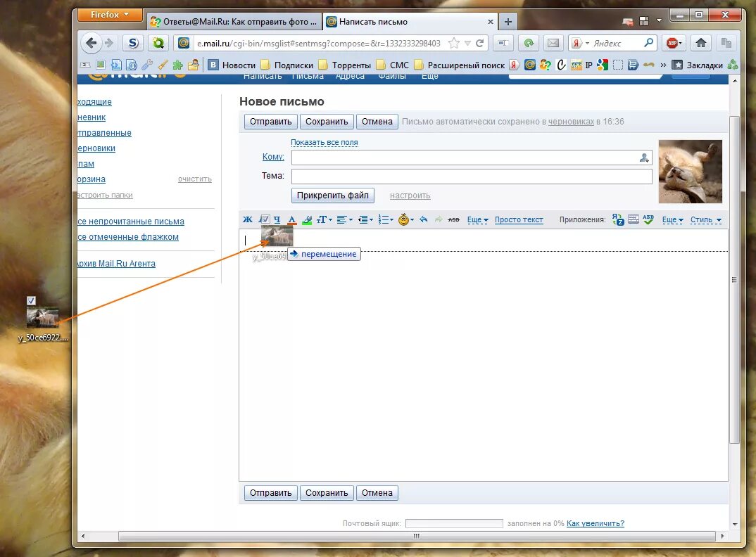Open font size dropdown in editor
Image resolution: width=756 pixels, height=557 pixels.
pos(325,219)
